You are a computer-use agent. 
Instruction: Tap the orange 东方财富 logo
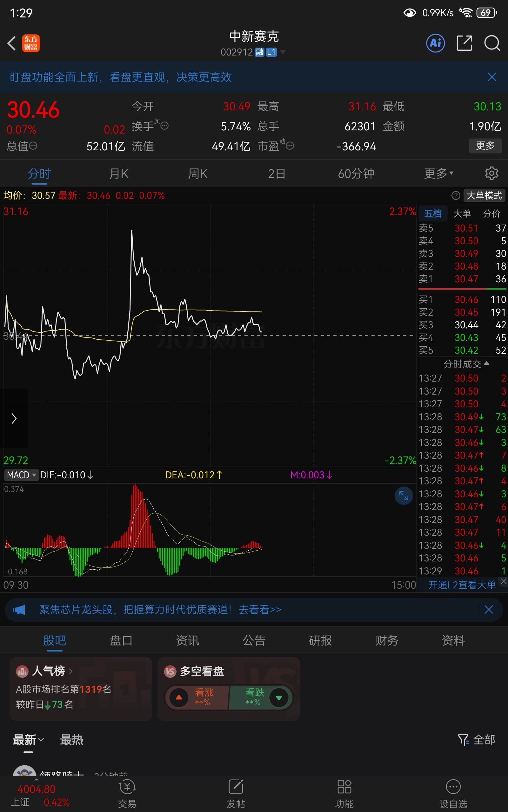click(31, 43)
